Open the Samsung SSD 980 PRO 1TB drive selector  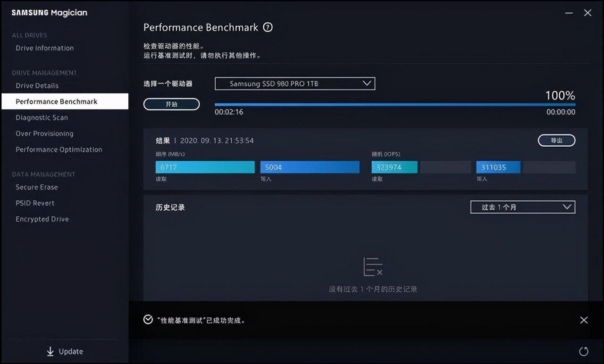point(294,83)
